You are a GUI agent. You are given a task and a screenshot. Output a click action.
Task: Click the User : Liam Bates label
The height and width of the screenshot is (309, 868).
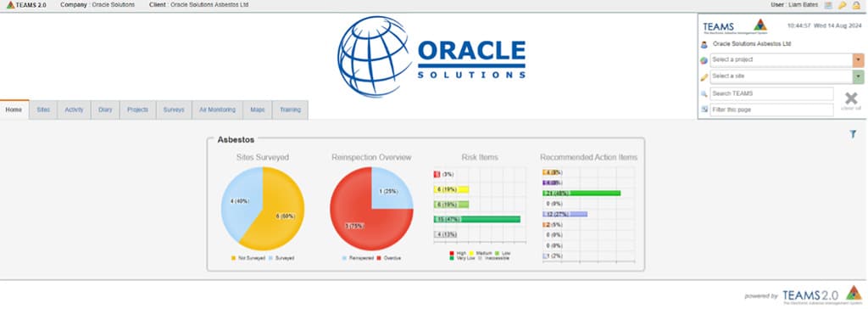793,5
